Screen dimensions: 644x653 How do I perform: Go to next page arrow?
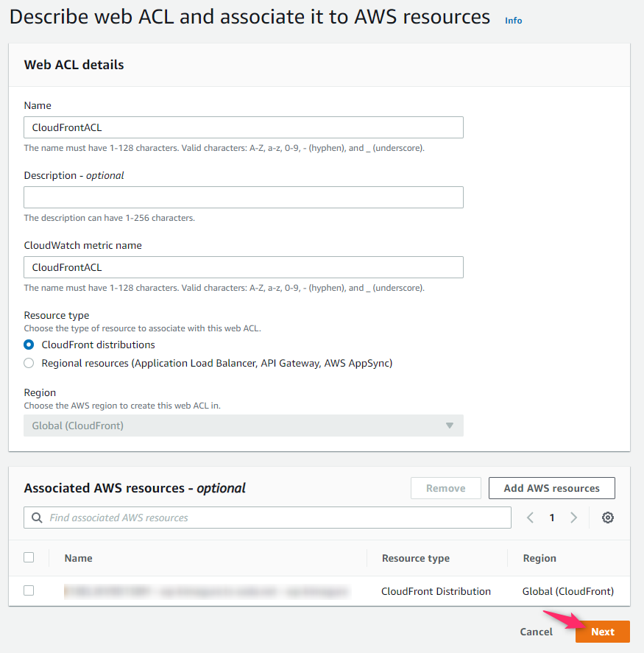coord(573,518)
